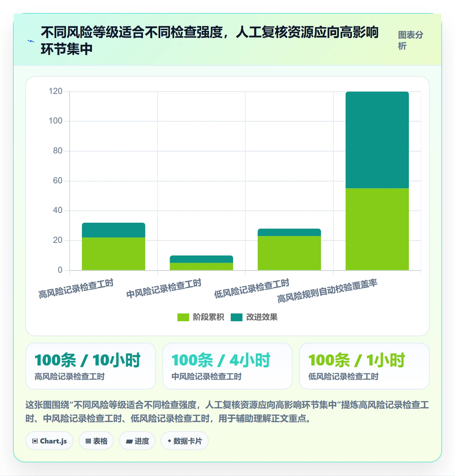Open the 100条 / 4小时 data card
The height and width of the screenshot is (476, 455).
[x=227, y=366]
